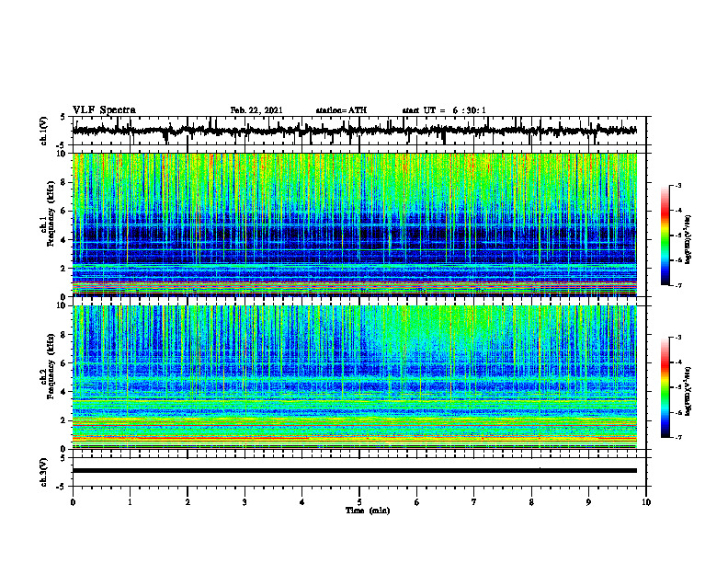Screen dimensions: 728x563
Task: Click the "ch.1(V)" waveform axis label
Action: pos(43,131)
